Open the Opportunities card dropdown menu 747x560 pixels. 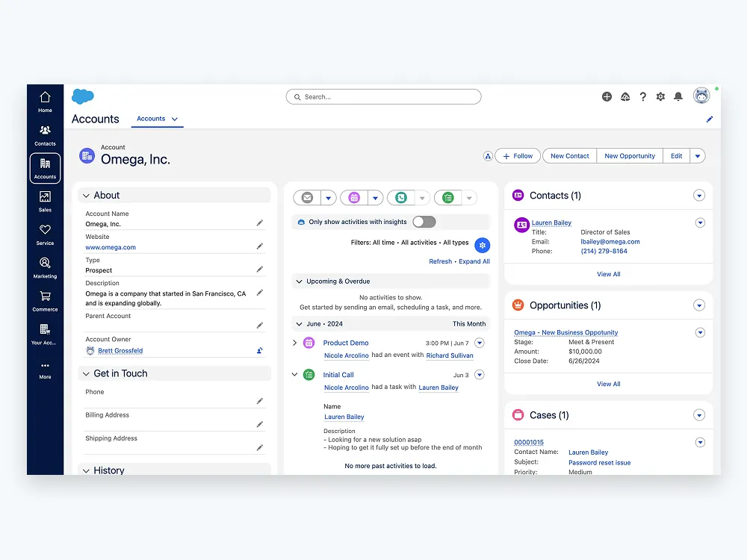[x=699, y=305]
